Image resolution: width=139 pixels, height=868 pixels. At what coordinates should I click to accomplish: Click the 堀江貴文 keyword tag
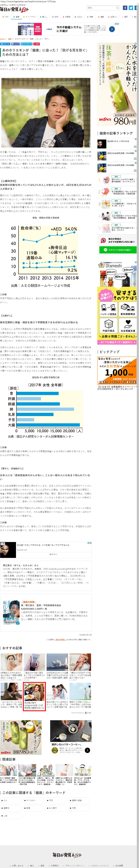(56, 808)
